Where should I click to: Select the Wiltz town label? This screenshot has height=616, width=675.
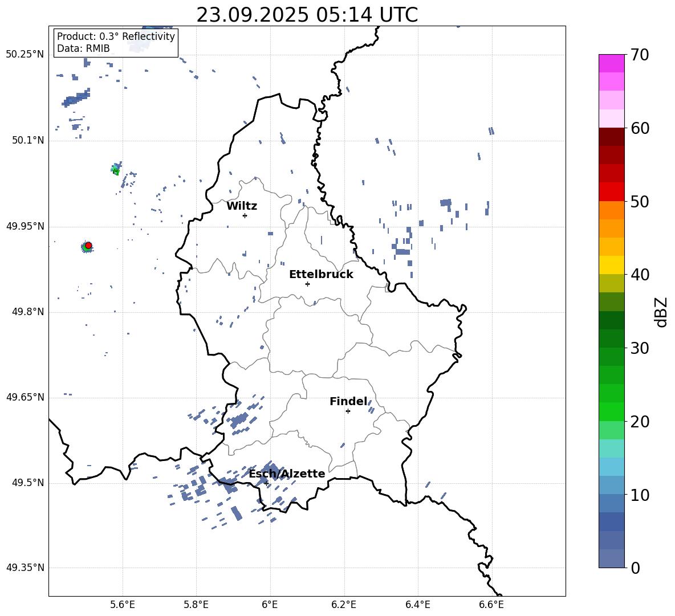tap(242, 206)
